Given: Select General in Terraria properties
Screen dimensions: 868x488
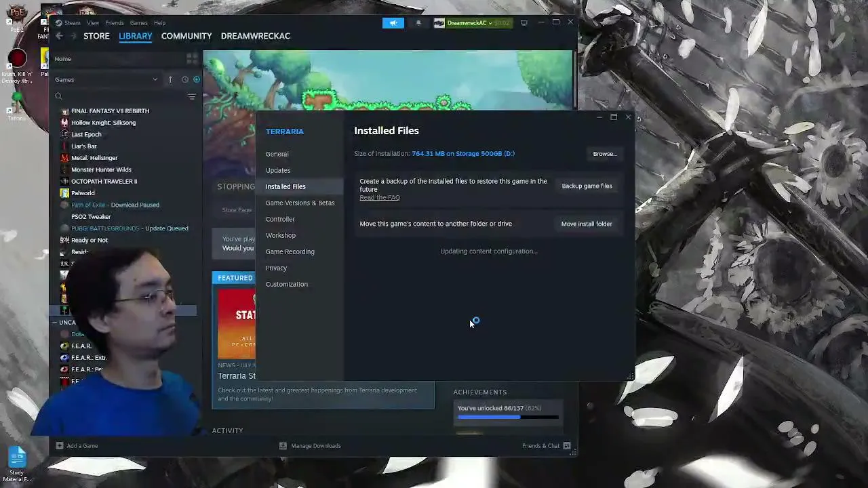Looking at the screenshot, I should tap(277, 154).
